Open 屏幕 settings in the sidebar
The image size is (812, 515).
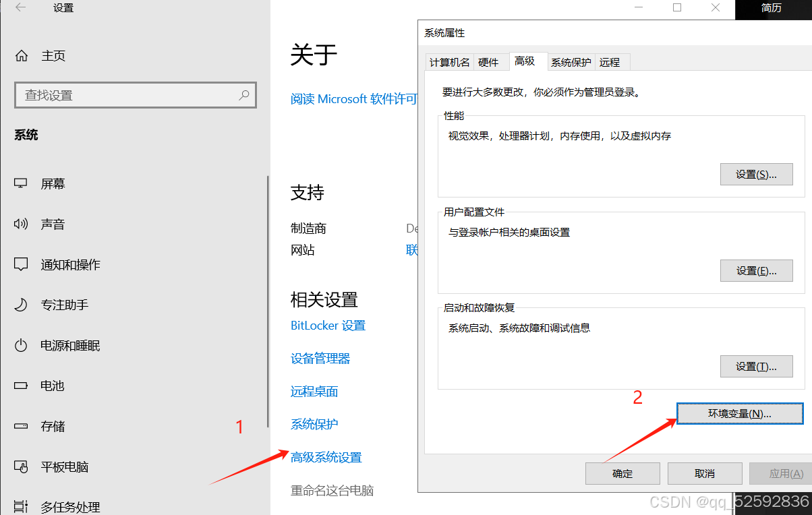pyautogui.click(x=53, y=183)
